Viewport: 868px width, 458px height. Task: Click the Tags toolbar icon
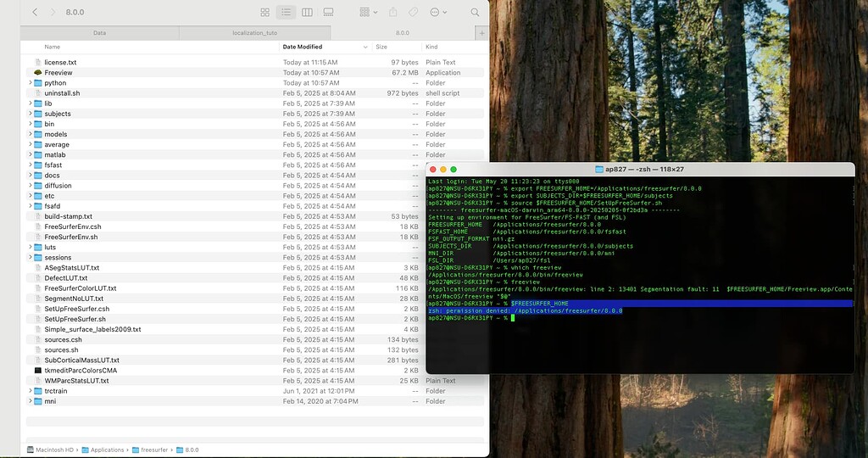point(414,12)
